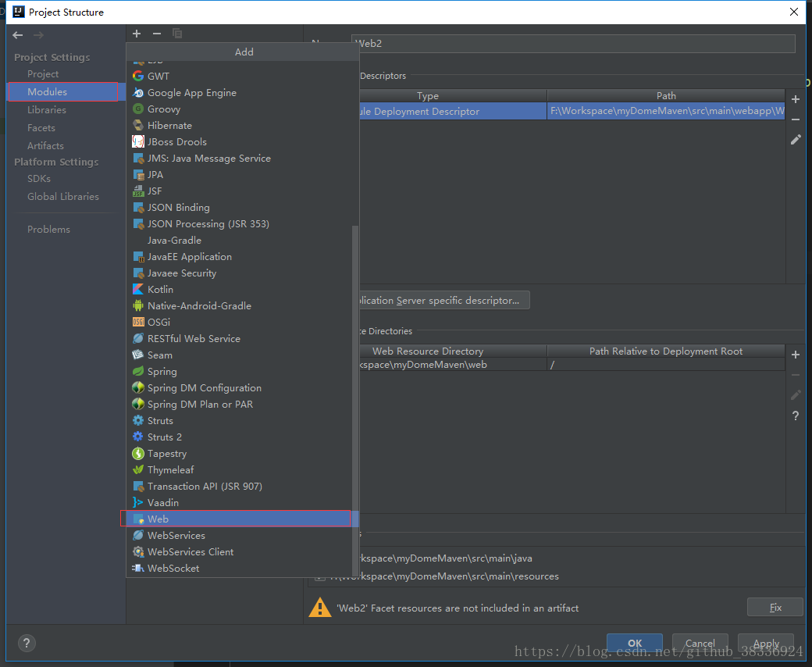Add a deployment descriptor with the plus icon
Image resolution: width=812 pixels, height=667 pixels.
796,99
